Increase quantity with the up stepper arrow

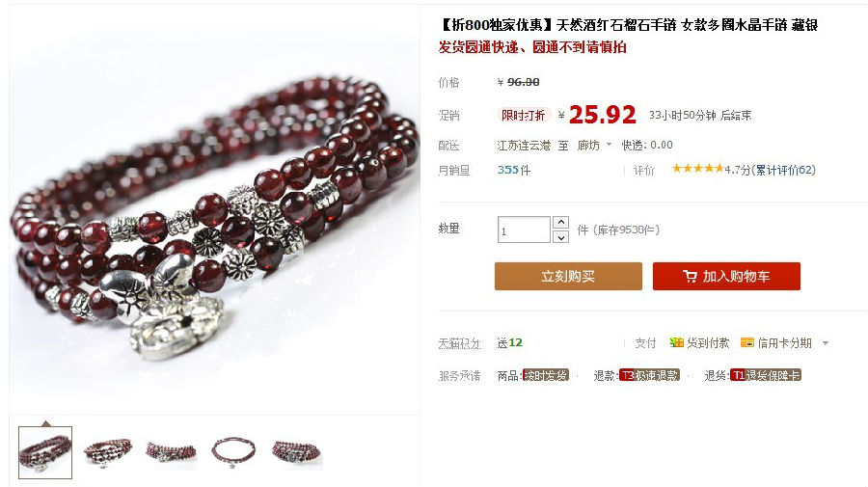[x=560, y=223]
